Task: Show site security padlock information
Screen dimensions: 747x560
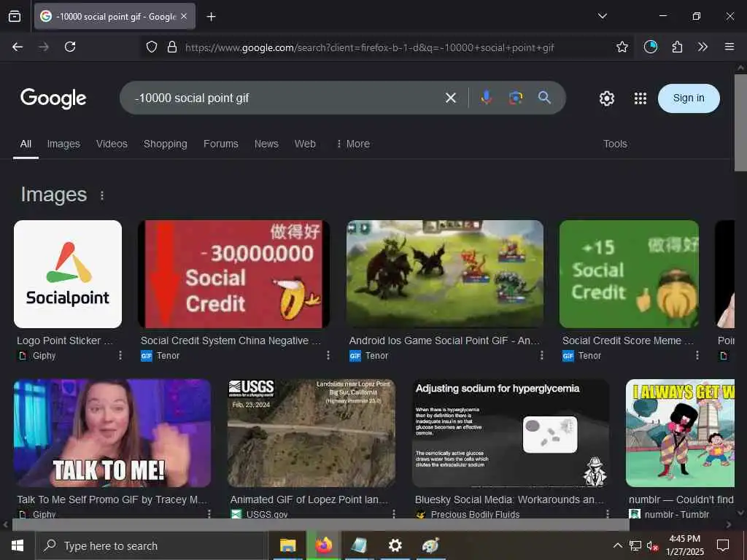Action: click(172, 47)
